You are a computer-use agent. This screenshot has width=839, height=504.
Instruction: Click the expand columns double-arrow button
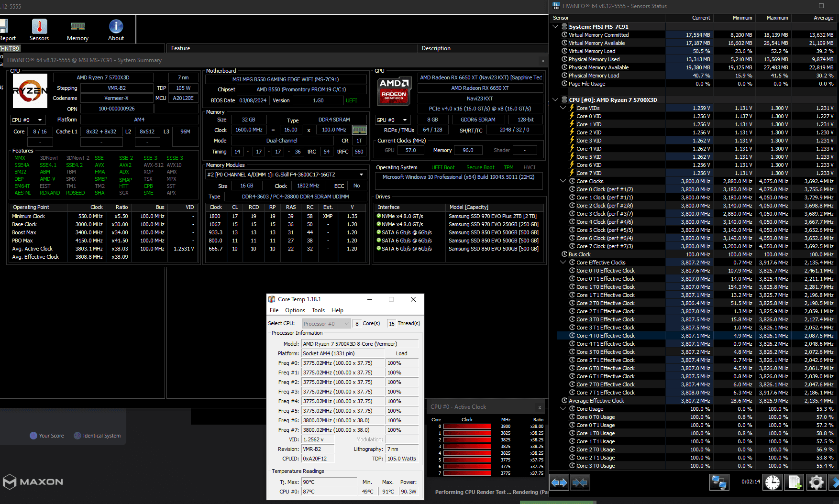[x=559, y=482]
